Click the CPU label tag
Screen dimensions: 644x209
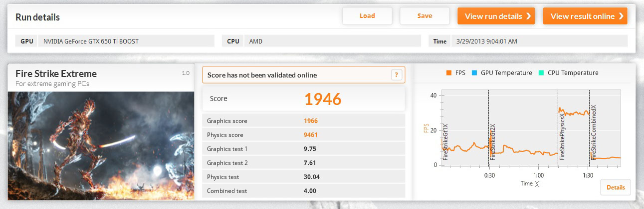point(233,41)
